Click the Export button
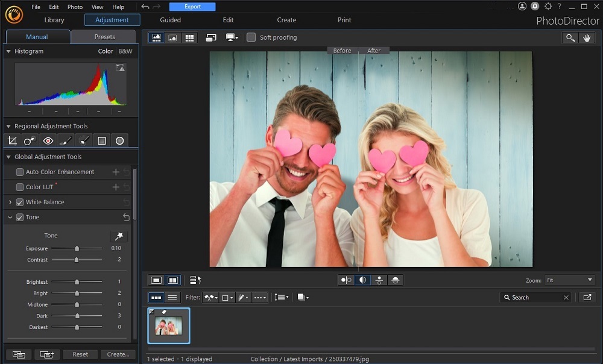603x364 pixels. [x=192, y=6]
